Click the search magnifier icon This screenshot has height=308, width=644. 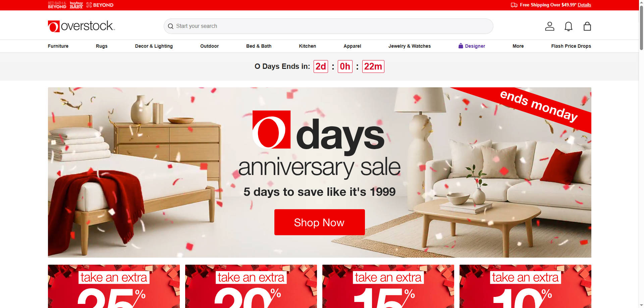coord(171,26)
